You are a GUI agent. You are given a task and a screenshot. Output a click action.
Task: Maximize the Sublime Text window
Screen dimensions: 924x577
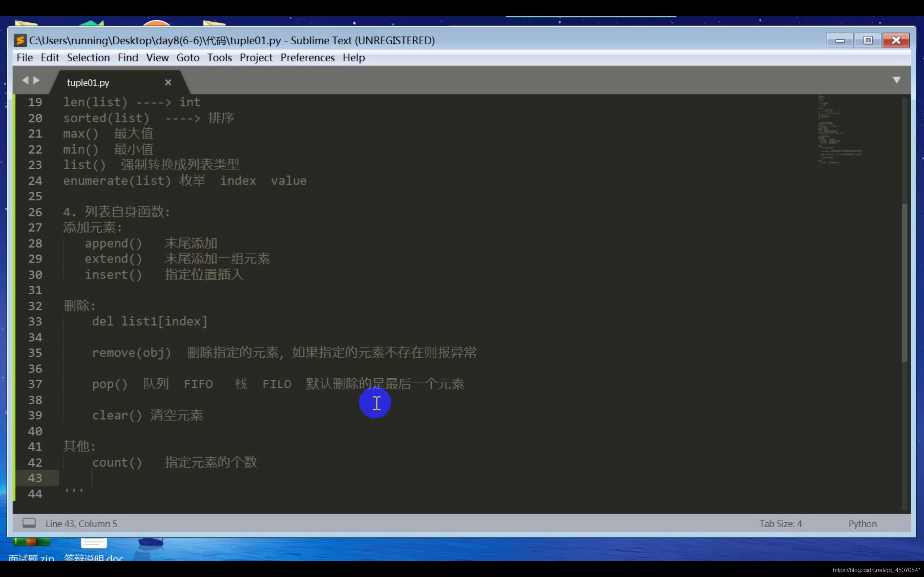coord(868,40)
